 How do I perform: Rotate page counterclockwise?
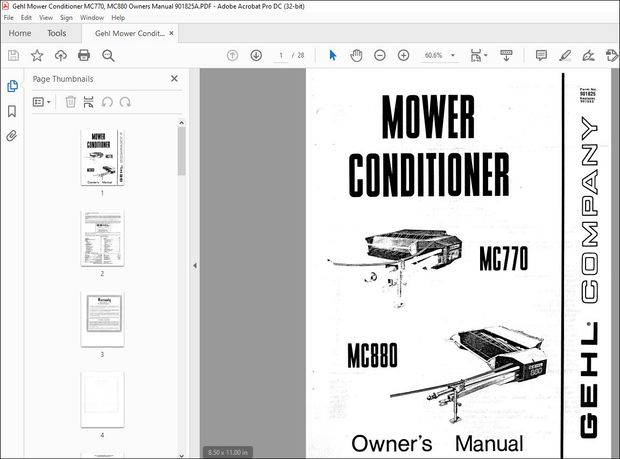click(x=107, y=102)
